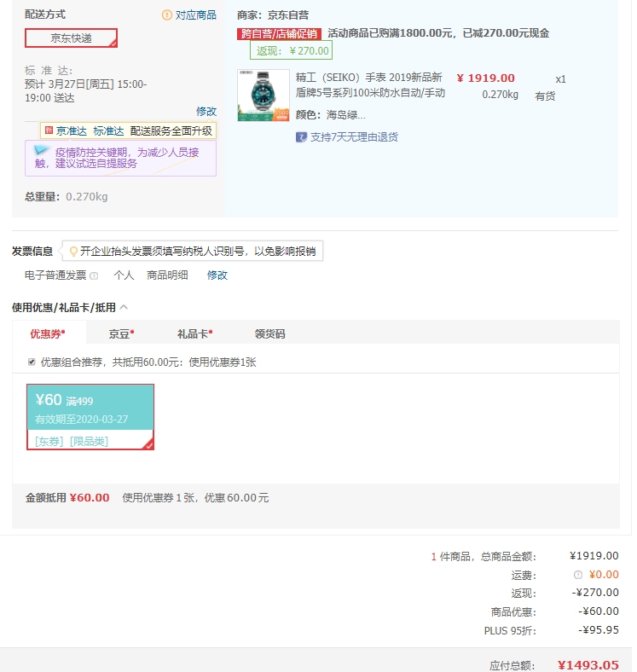
Task: Click the 返现 ¥270.00 box
Action: tap(291, 50)
